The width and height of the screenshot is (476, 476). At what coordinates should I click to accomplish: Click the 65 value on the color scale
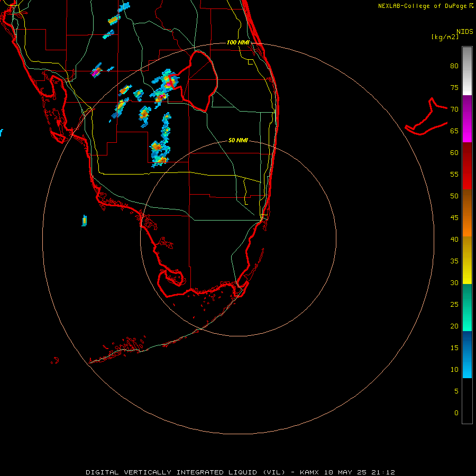click(454, 131)
